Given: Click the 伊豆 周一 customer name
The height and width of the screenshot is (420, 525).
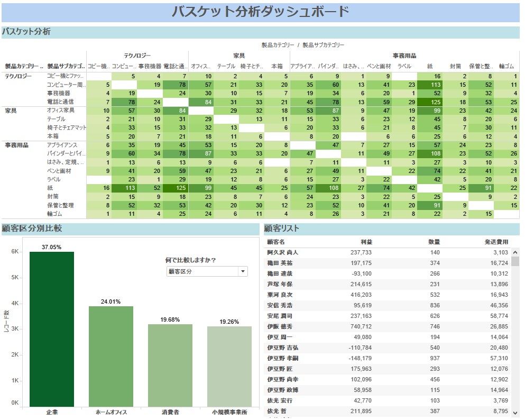Looking at the screenshot, I should point(280,337).
